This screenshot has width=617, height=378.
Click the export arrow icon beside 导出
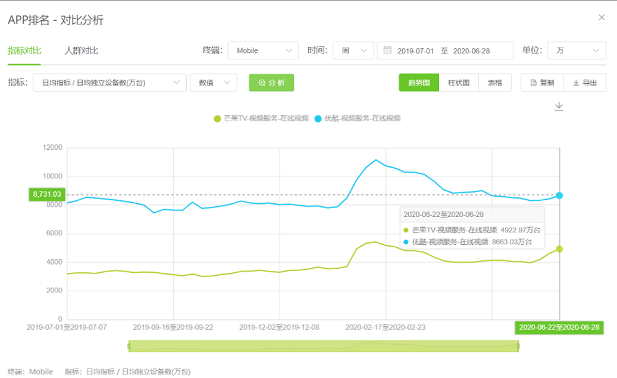click(x=576, y=83)
